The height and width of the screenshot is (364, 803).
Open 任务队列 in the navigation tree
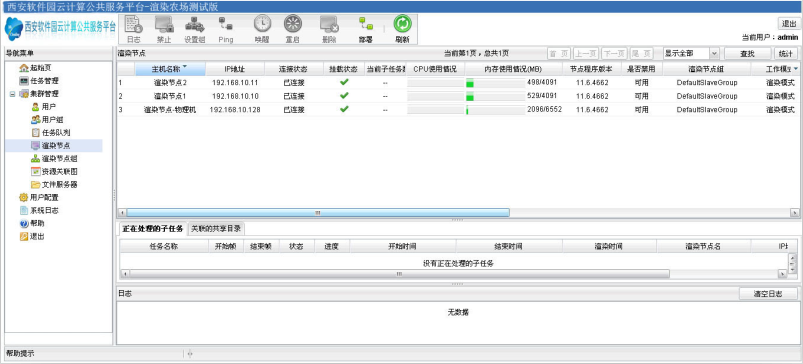[50, 133]
